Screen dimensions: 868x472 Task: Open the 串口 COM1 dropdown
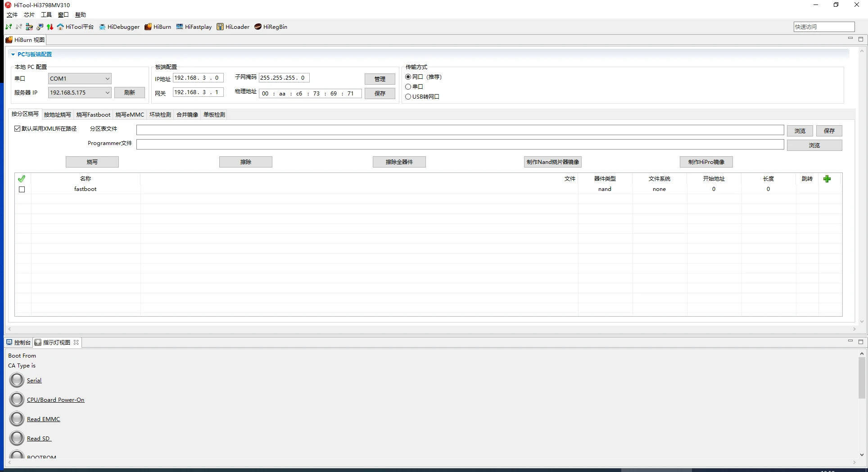click(x=80, y=79)
